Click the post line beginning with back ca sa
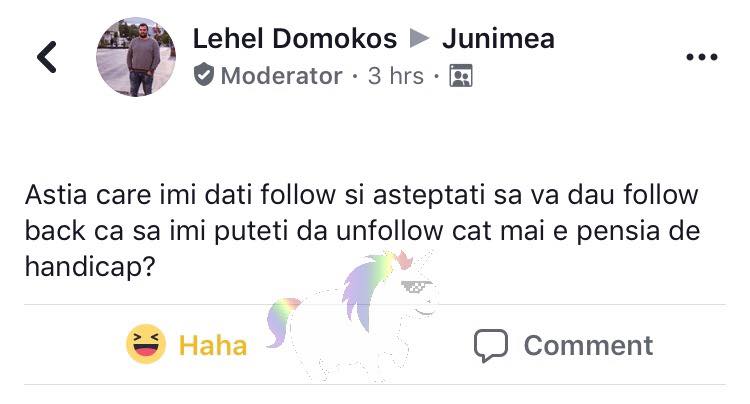The image size is (750, 404). point(363,230)
